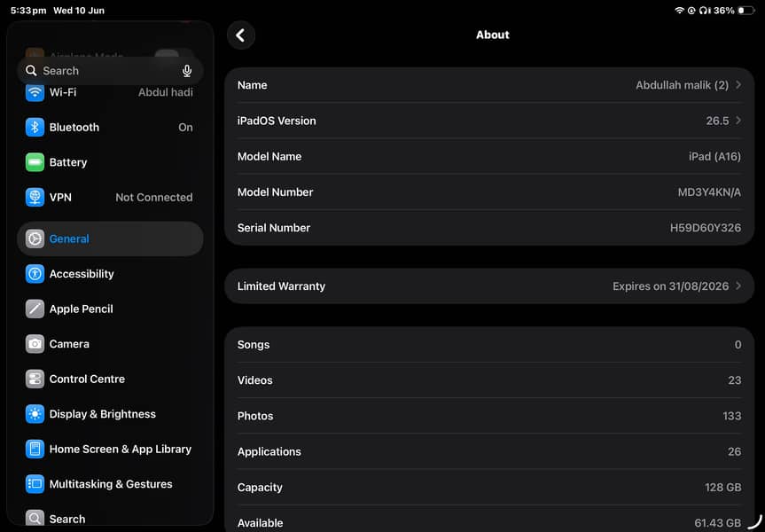Screen dimensions: 765x532
Task: Tap the Apple Pencil icon
Action: tap(35, 309)
